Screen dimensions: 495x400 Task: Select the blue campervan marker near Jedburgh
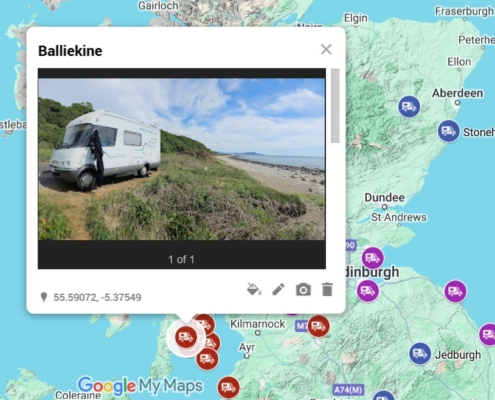[420, 353]
